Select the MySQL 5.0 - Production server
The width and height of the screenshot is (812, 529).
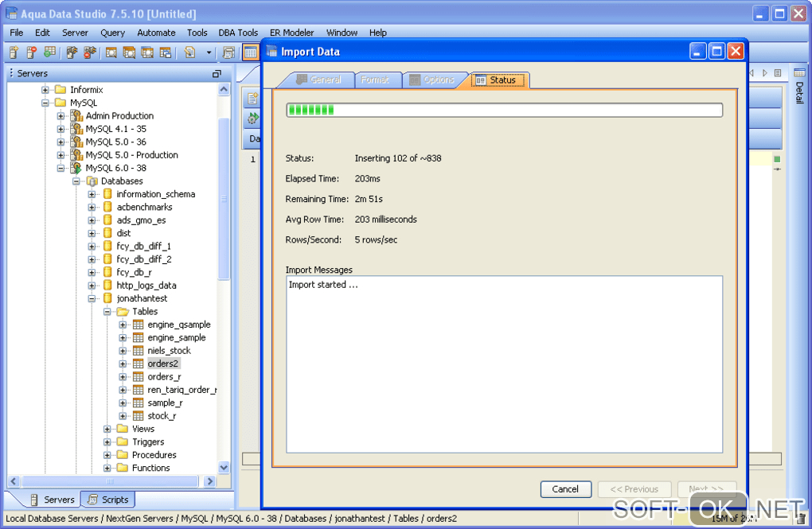click(x=131, y=155)
